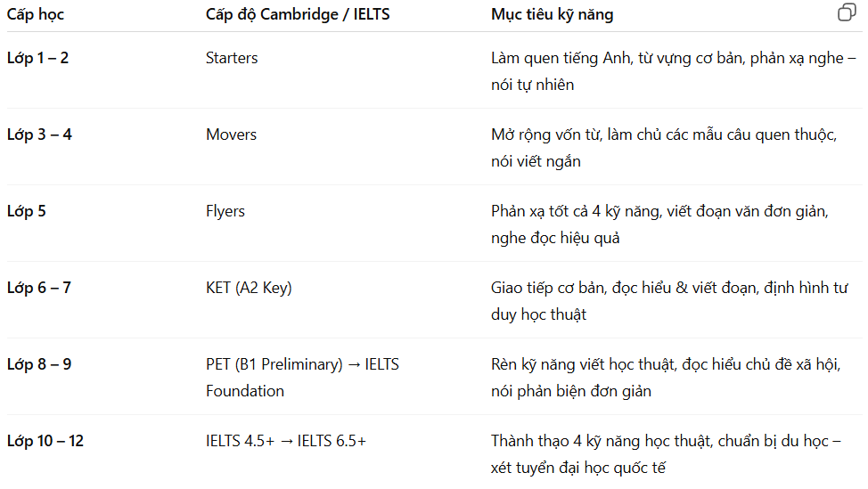Viewport: 868px width, 489px height.
Task: Select the 'Lớp 10 – 12' cell
Action: coord(45,441)
